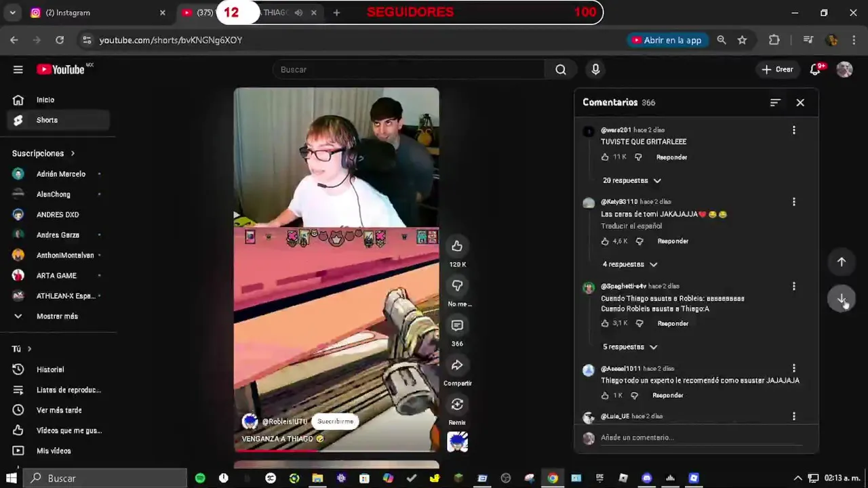Viewport: 868px width, 488px height.
Task: Dislike the @Spaghetti comment
Action: pyautogui.click(x=639, y=324)
